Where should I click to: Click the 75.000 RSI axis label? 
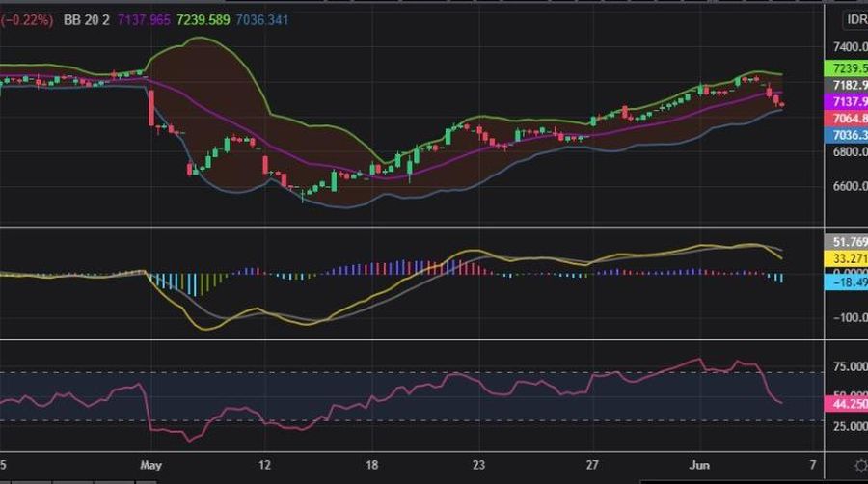851,366
